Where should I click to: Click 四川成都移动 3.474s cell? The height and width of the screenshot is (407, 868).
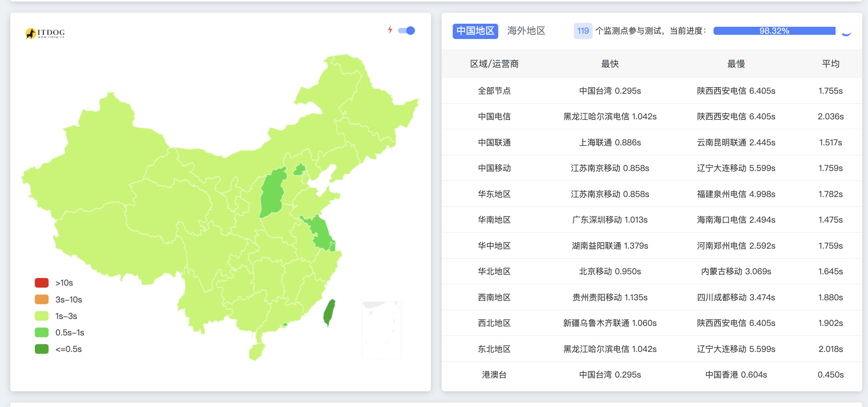pyautogui.click(x=736, y=297)
